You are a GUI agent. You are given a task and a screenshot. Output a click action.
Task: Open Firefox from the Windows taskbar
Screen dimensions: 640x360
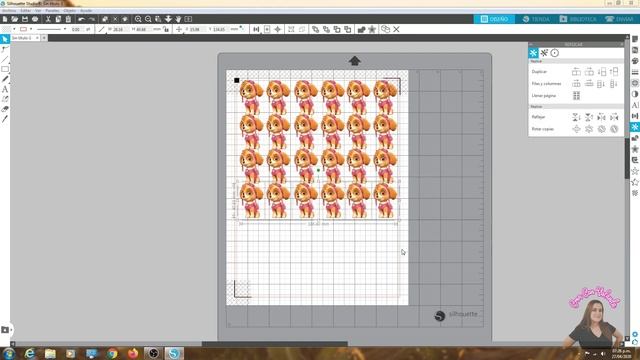(x=133, y=353)
